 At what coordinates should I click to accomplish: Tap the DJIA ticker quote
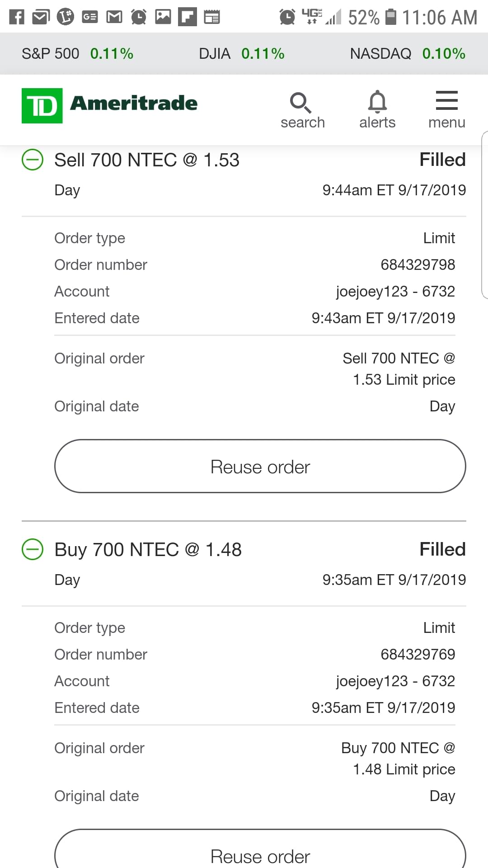[x=241, y=54]
